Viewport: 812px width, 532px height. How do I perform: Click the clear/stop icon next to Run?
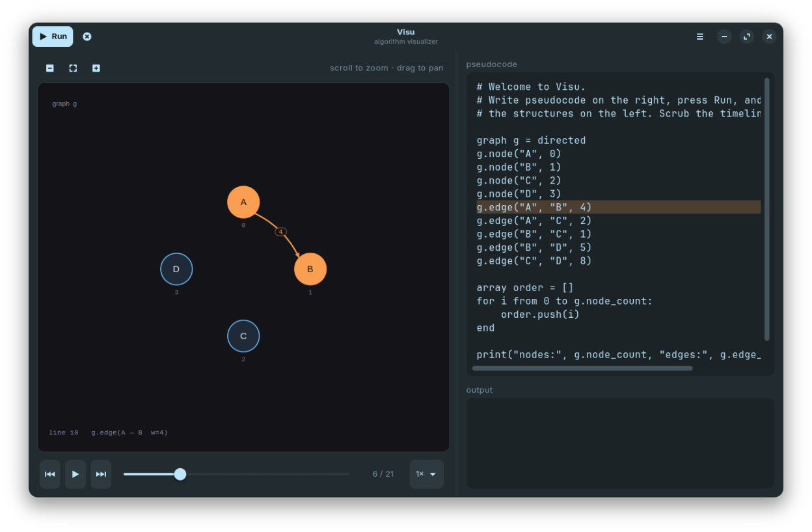pos(87,36)
